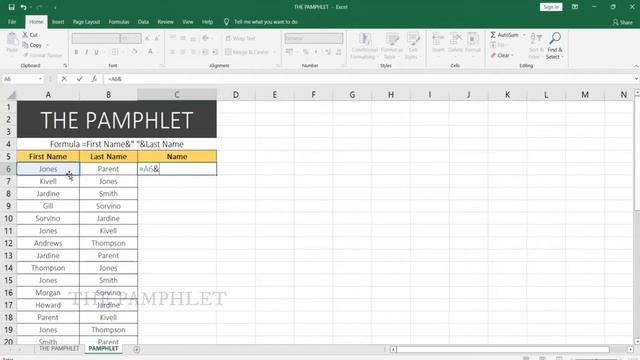This screenshot has height=360, width=640.
Task: Open Name Box dropdown arrow
Action: click(x=40, y=79)
